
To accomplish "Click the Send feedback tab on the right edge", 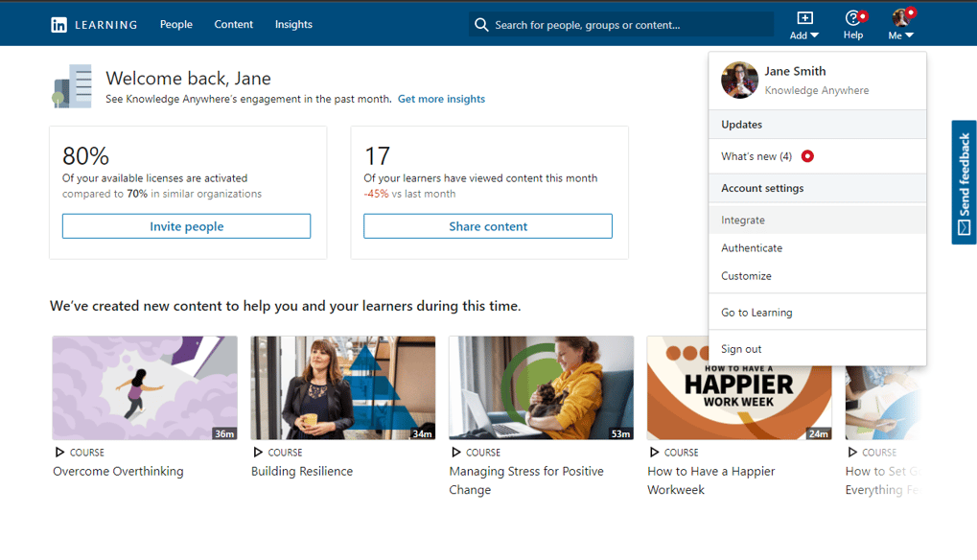I will [x=963, y=182].
